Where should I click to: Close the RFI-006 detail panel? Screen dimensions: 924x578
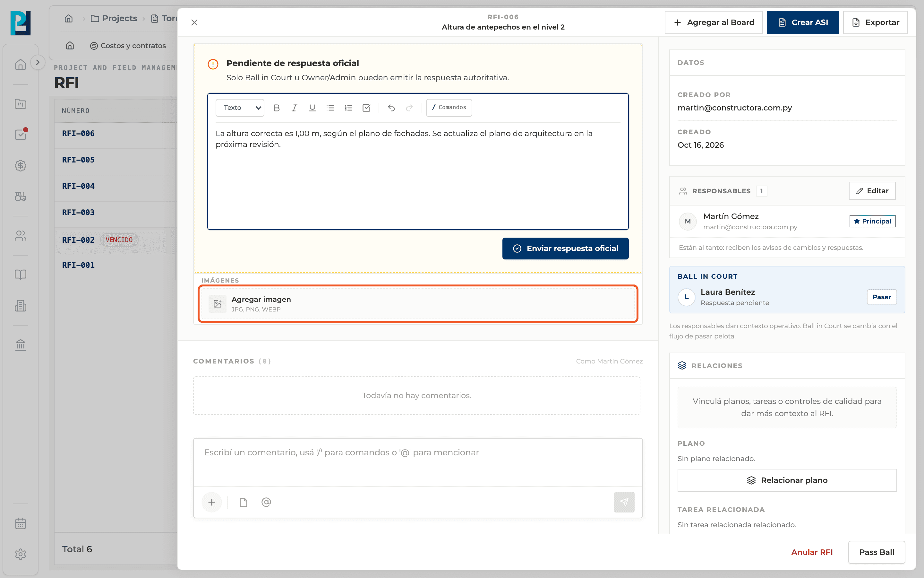click(x=194, y=22)
